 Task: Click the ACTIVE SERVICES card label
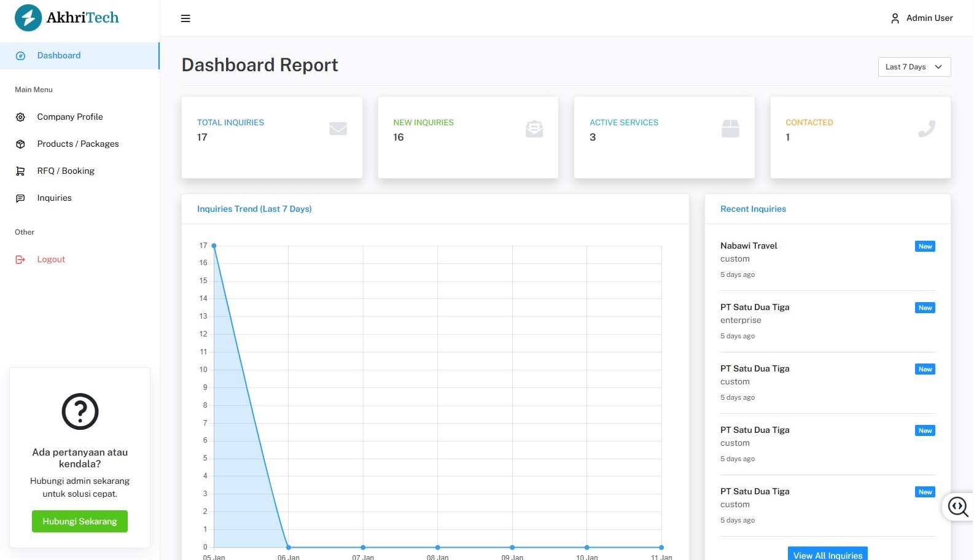point(624,123)
